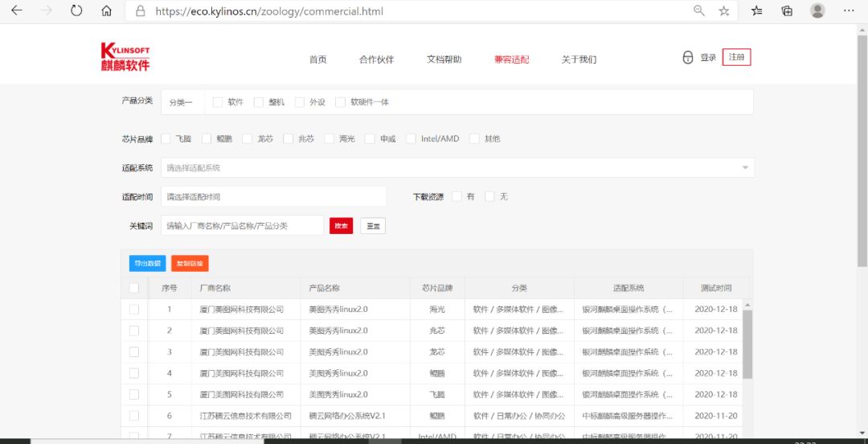This screenshot has height=444, width=868.
Task: Select the checkbox for row 6
Action: tap(134, 416)
